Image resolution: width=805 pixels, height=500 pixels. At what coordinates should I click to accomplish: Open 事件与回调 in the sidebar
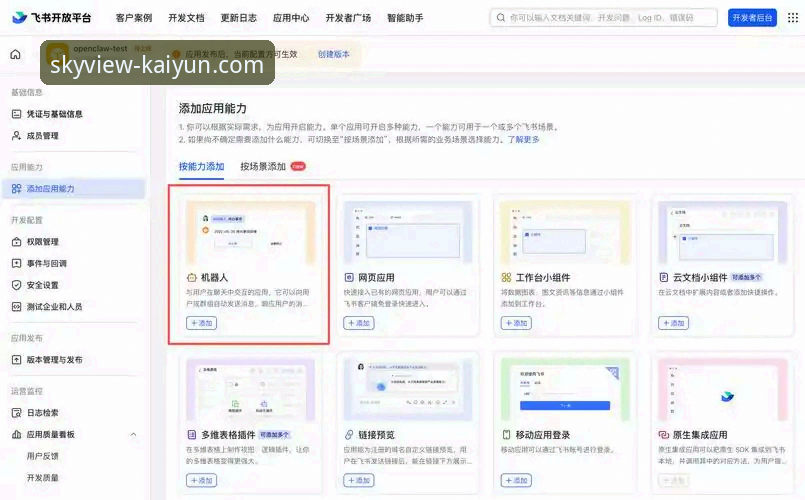pyautogui.click(x=47, y=263)
